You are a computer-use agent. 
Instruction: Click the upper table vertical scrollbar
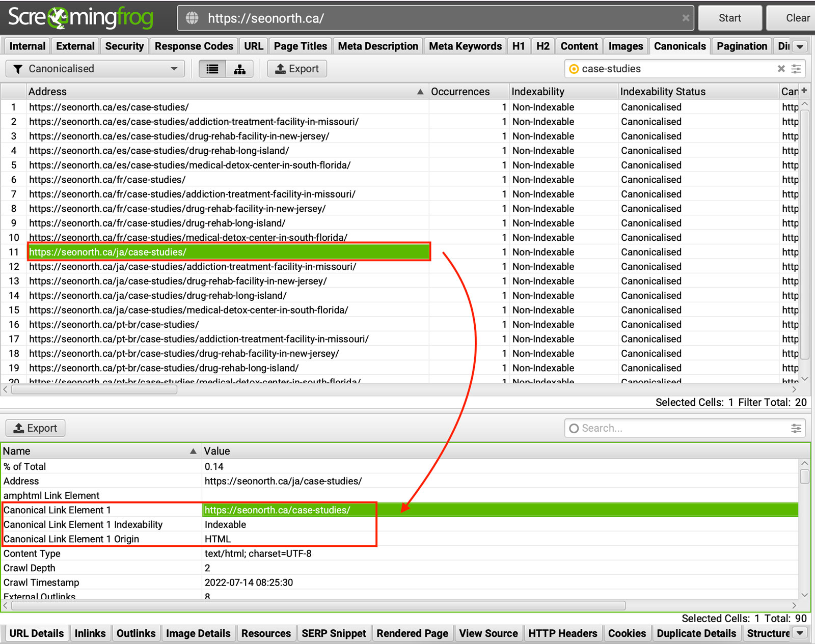click(x=805, y=234)
